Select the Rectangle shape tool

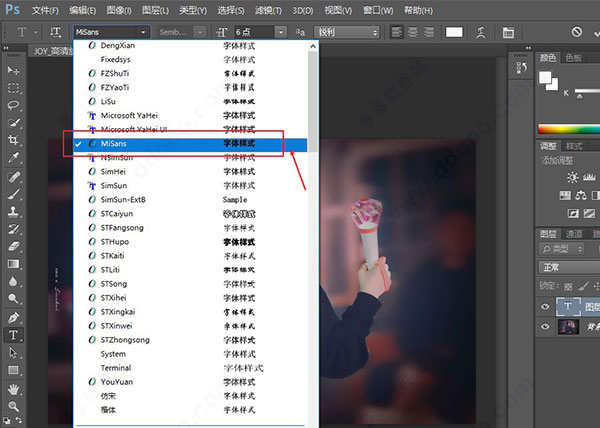[13, 370]
